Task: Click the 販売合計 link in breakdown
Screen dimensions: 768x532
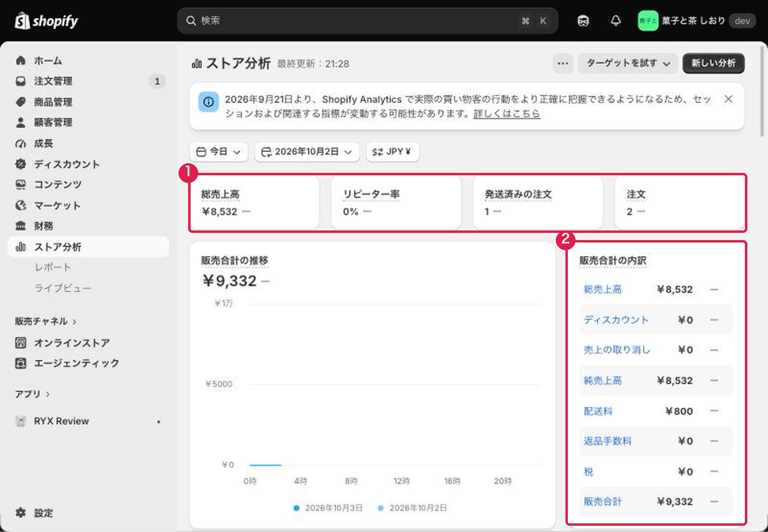Action: click(x=603, y=501)
